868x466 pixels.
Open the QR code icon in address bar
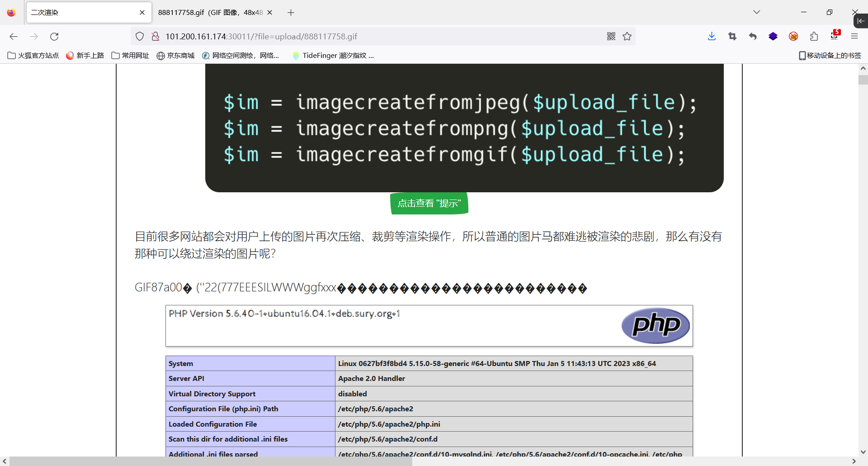611,37
